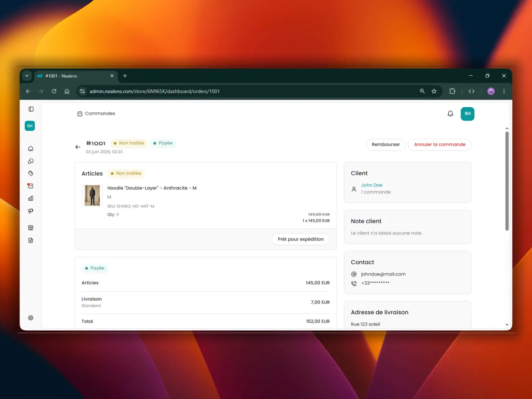The image size is (532, 399).
Task: Open the marketing megaphone sidebar icon
Action: point(31,211)
